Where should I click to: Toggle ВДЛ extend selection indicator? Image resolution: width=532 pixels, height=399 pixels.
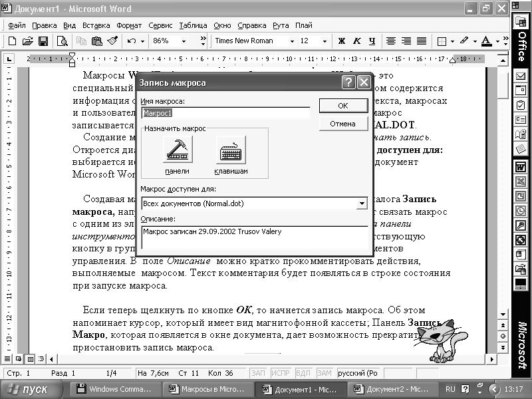pos(303,373)
